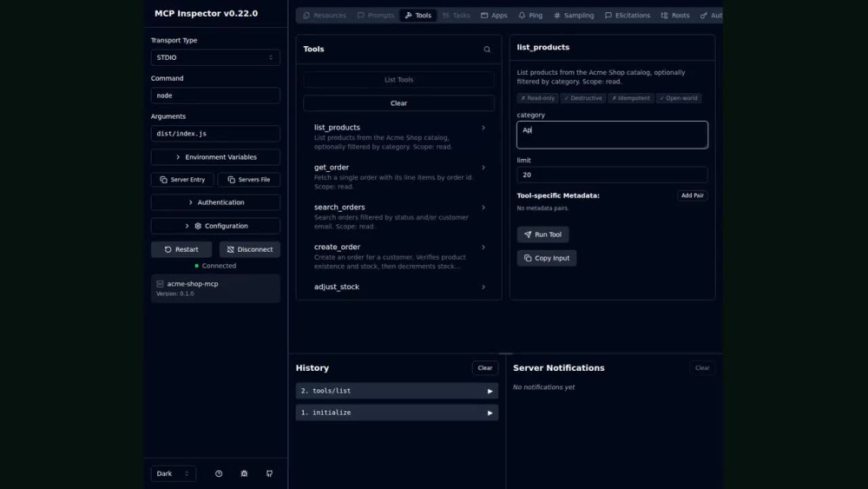Select the get_order tool name
868x489 pixels.
click(x=332, y=168)
